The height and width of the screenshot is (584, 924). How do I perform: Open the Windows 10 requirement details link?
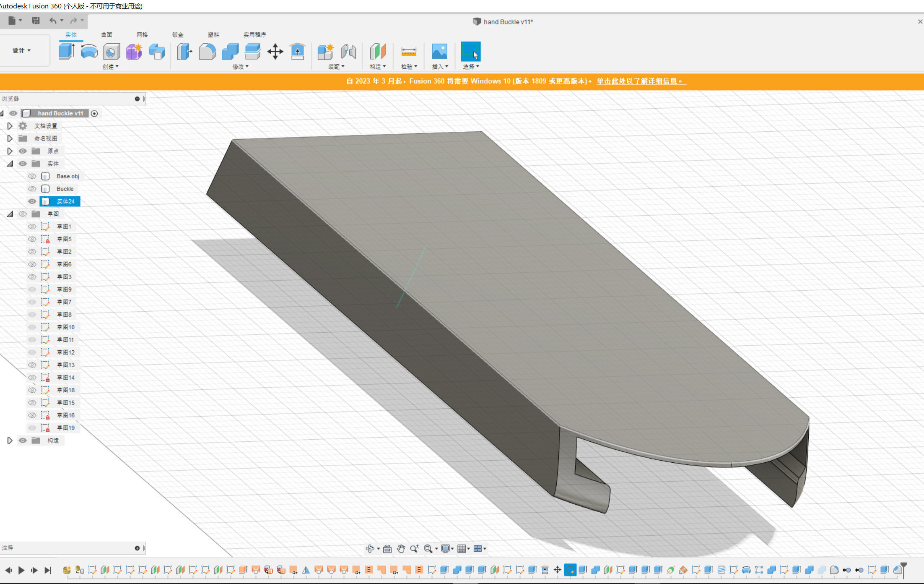click(641, 81)
